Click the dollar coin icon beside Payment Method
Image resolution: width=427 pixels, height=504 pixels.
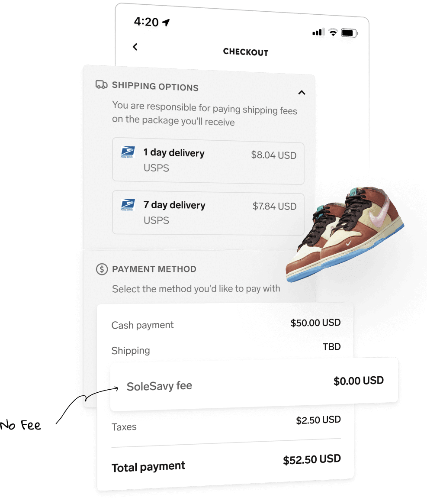(x=102, y=269)
